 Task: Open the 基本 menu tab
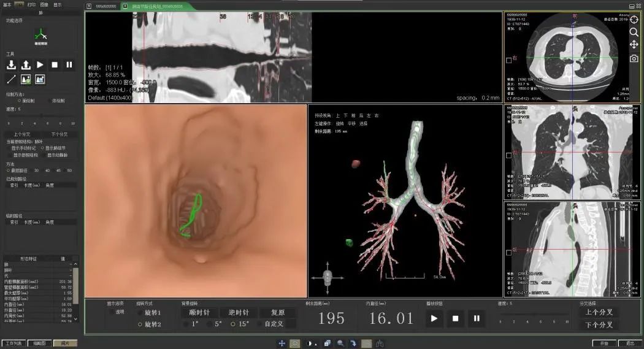click(x=7, y=4)
